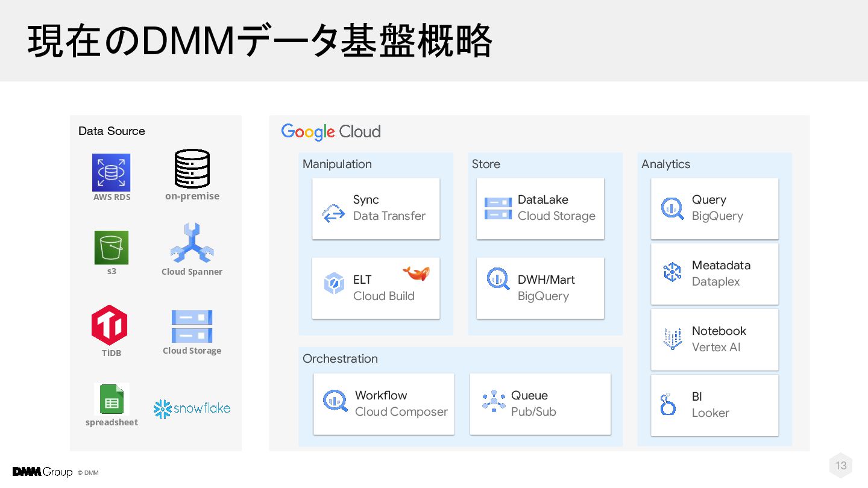Click the 'TiDB' label
868x488 pixels.
point(111,353)
